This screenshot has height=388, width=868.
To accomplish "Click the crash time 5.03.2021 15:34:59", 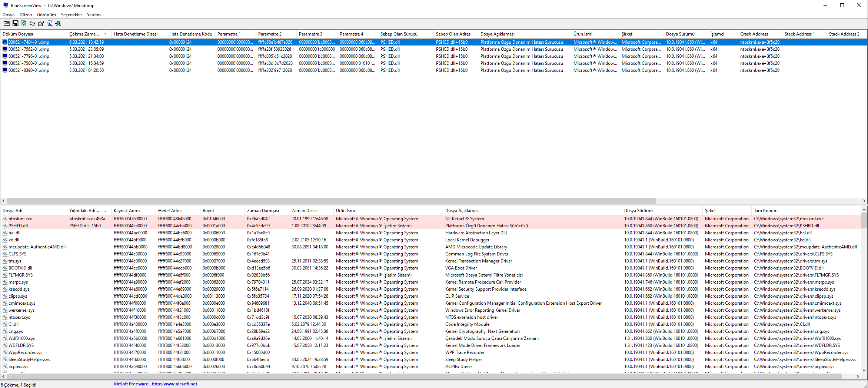I will tap(86, 63).
